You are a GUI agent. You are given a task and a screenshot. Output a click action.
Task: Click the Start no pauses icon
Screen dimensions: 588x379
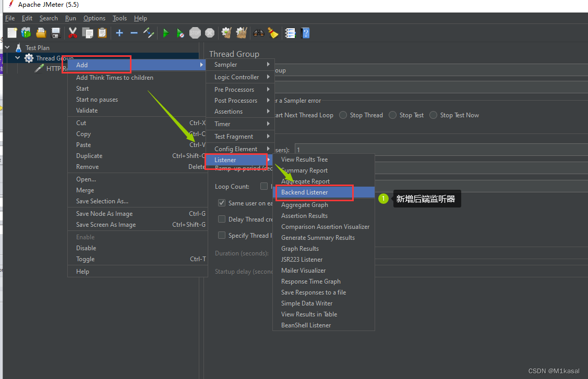[x=181, y=33]
